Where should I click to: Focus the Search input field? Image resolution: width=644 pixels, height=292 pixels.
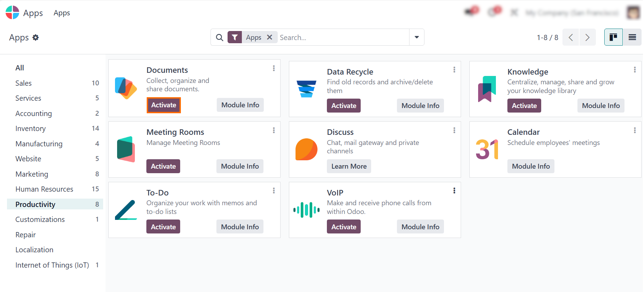(343, 37)
